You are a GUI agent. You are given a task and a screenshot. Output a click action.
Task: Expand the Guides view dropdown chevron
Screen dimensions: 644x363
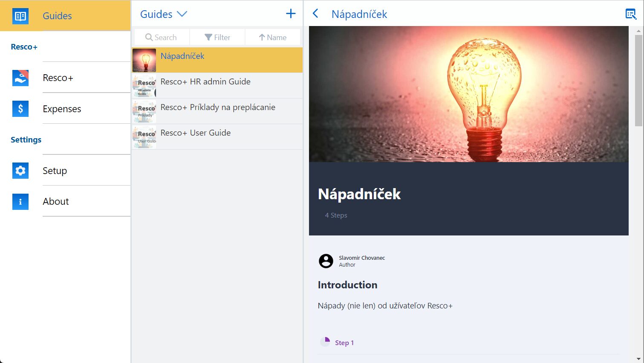pos(182,14)
